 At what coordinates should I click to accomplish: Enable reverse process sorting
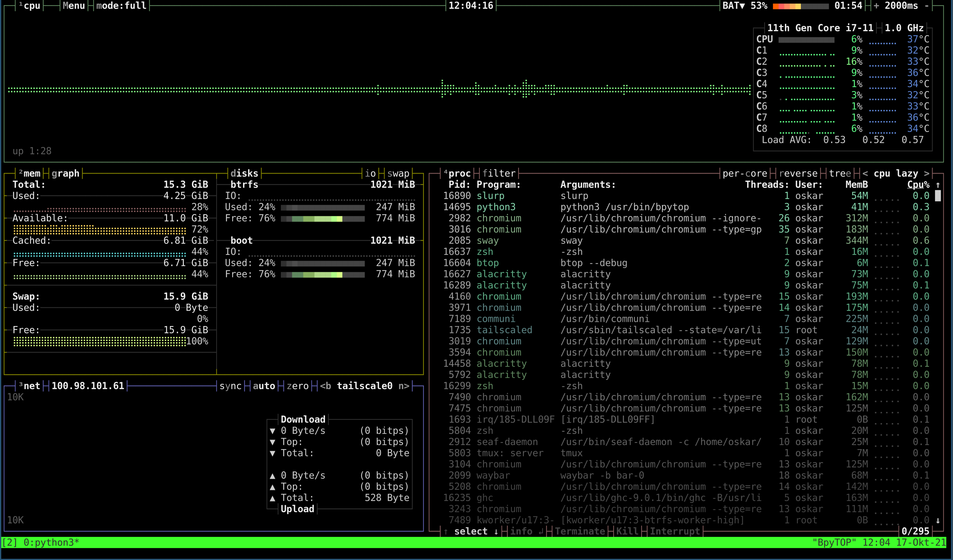coord(798,173)
